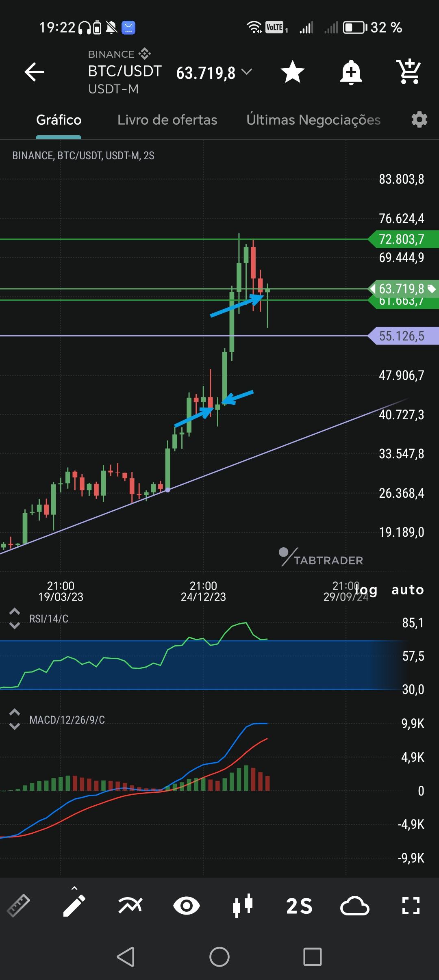This screenshot has width=439, height=980.
Task: Tap the BINANCE exchange label
Action: click(x=111, y=54)
